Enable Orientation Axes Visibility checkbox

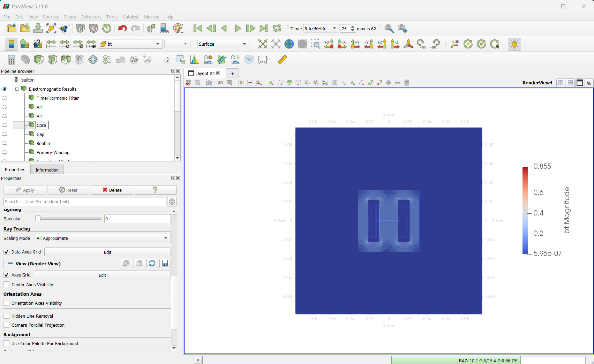click(7, 303)
